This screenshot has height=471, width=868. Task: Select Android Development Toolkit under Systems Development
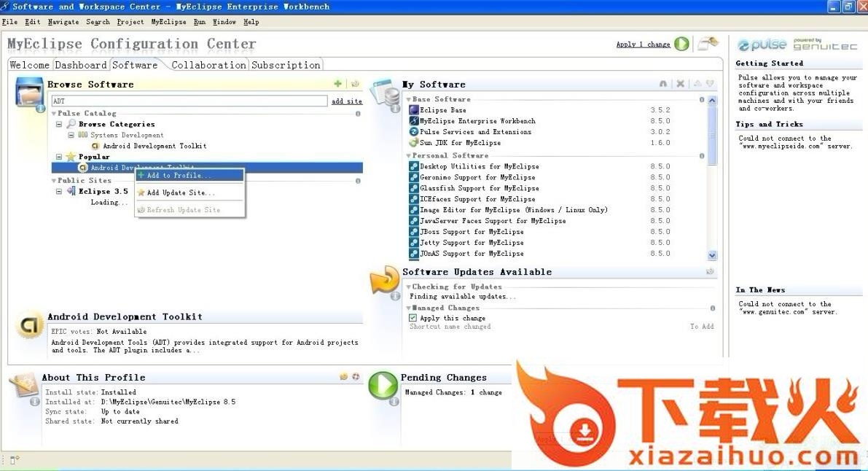[x=155, y=146]
